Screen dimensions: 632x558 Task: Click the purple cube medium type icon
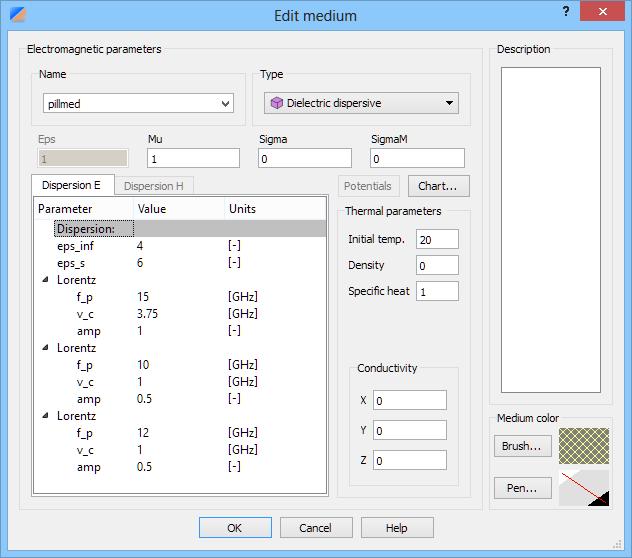click(x=277, y=103)
